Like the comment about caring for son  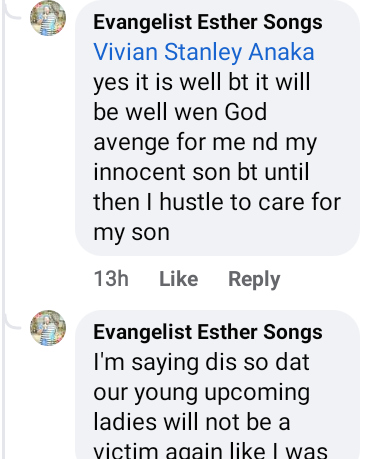[x=179, y=279]
